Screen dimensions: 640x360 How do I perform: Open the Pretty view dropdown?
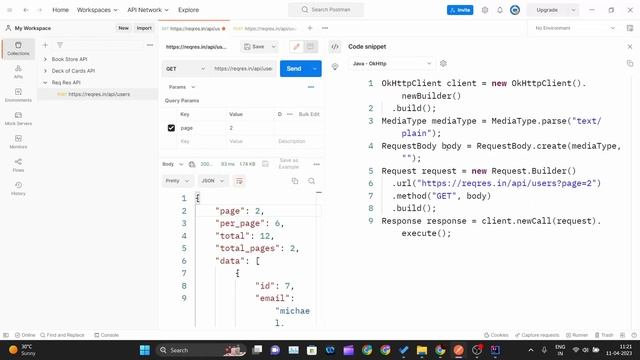click(x=178, y=181)
